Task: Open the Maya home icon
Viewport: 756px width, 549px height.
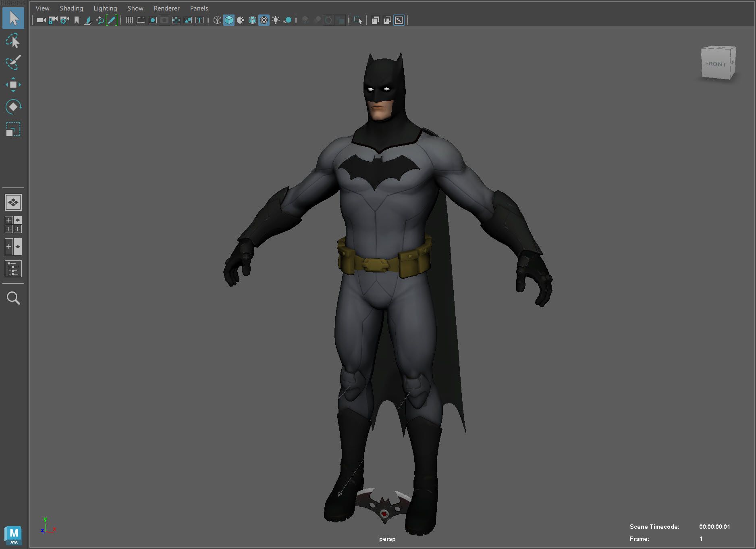Action: coord(14,536)
